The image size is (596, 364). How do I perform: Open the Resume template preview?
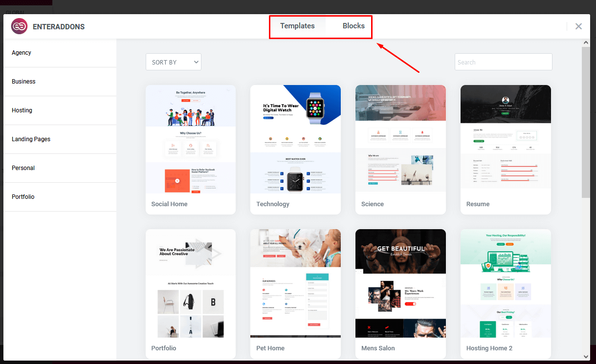pyautogui.click(x=506, y=139)
